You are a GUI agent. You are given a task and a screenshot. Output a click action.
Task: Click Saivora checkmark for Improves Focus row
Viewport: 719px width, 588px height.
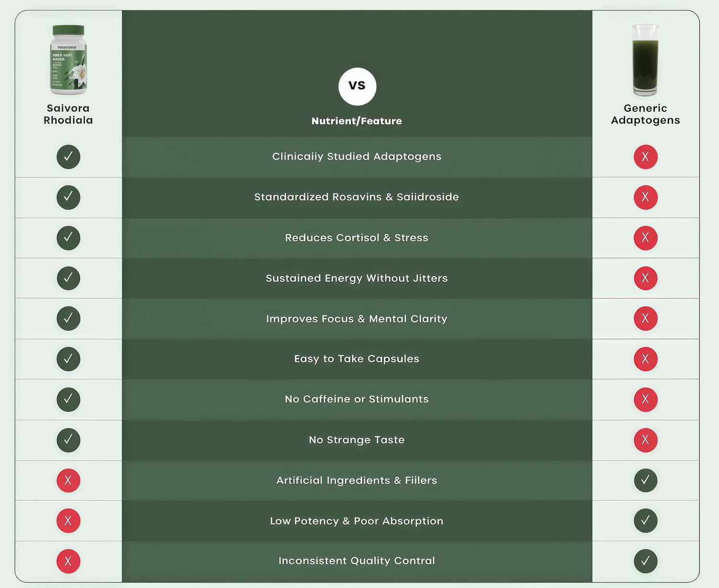click(x=69, y=318)
